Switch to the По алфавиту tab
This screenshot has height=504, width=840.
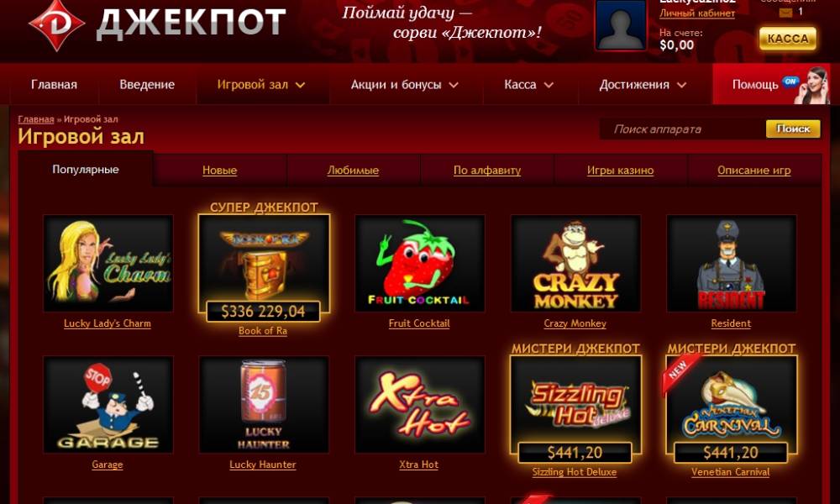487,171
